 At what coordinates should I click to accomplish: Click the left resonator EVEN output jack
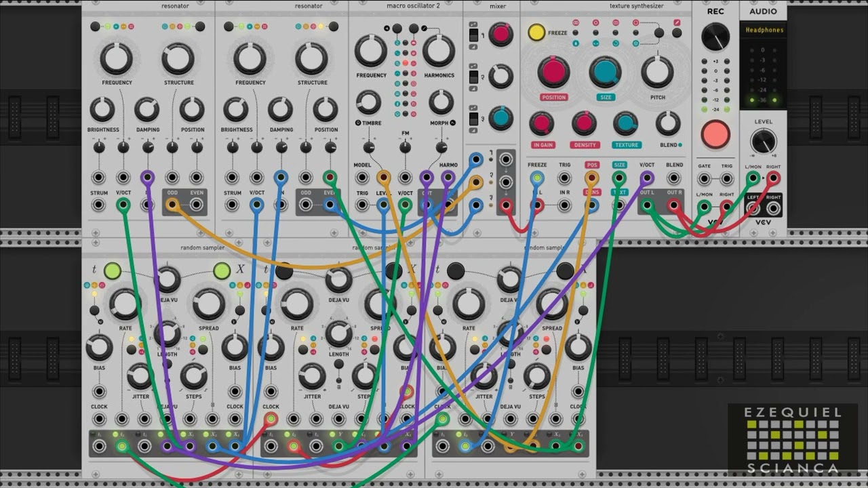197,205
